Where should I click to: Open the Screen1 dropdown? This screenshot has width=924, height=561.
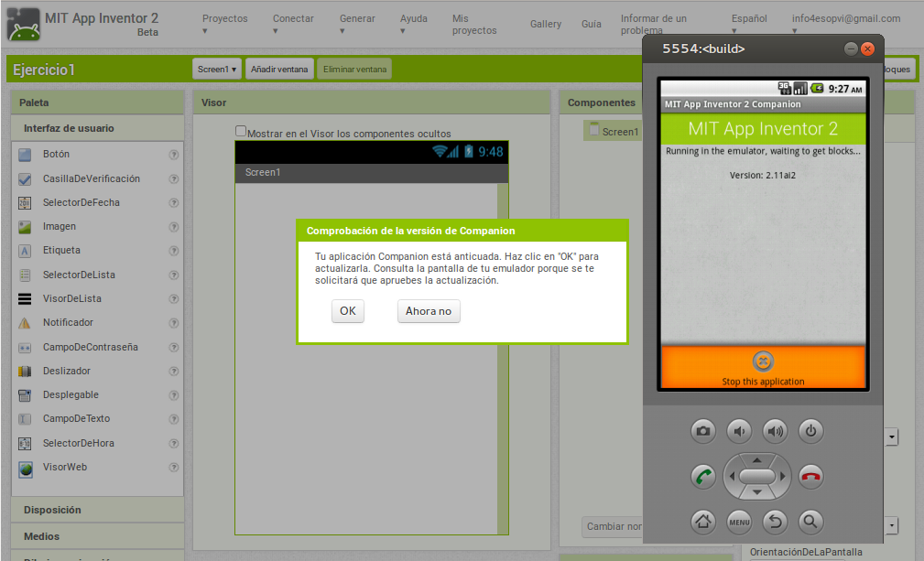coord(217,70)
